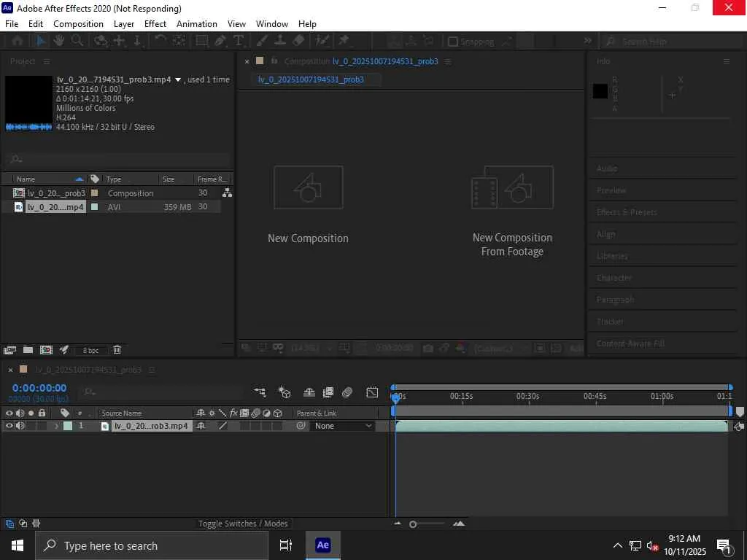Toggle the Snapping checkbox

click(x=453, y=42)
